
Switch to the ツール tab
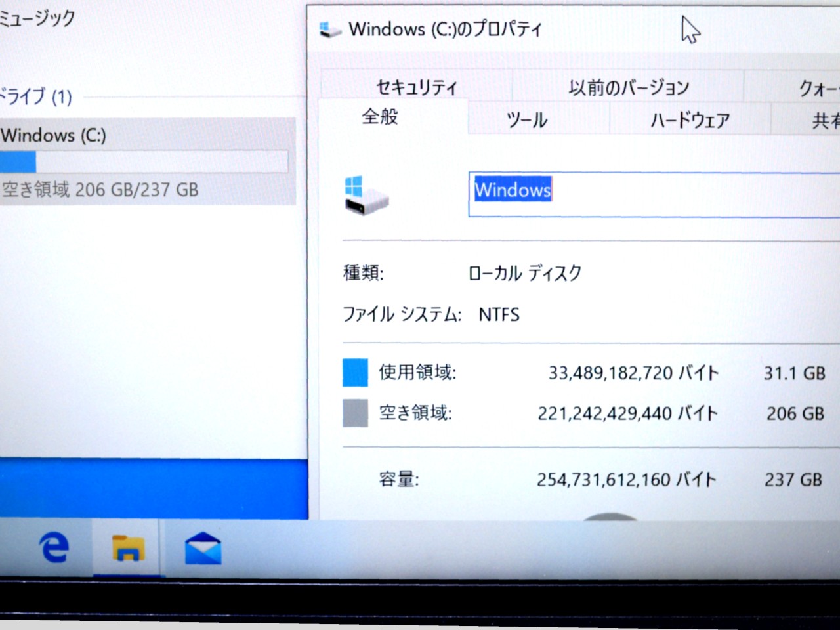(527, 120)
